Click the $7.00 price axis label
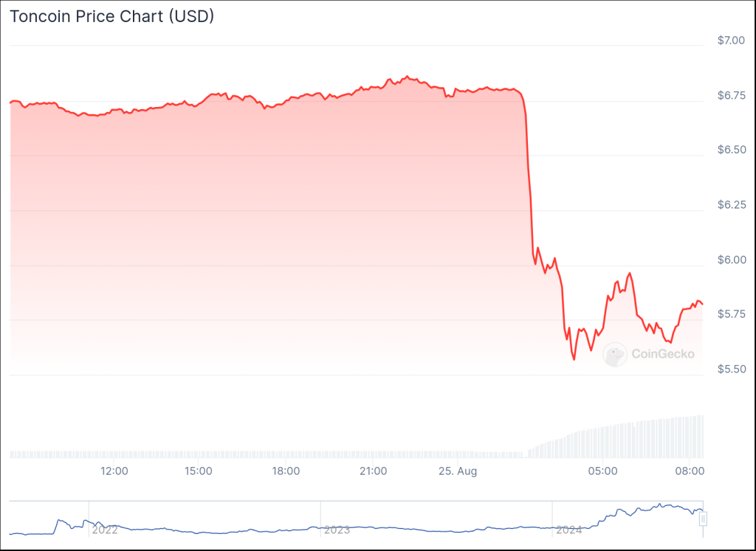Viewport: 756px width, 551px height. (x=731, y=40)
